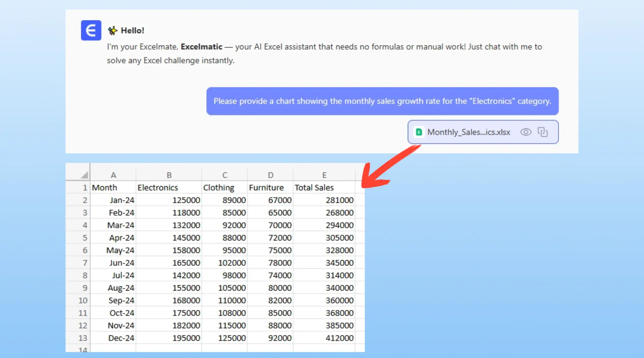The width and height of the screenshot is (644, 358).
Task: Click the user chat message bubble
Action: [382, 101]
